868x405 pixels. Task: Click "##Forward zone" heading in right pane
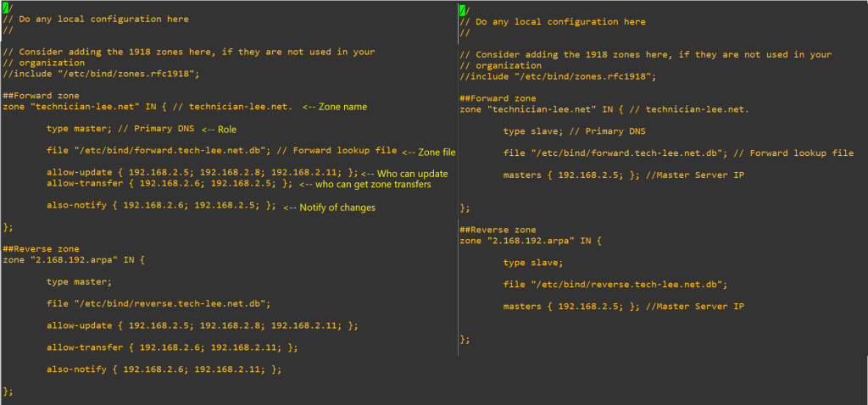(x=497, y=98)
